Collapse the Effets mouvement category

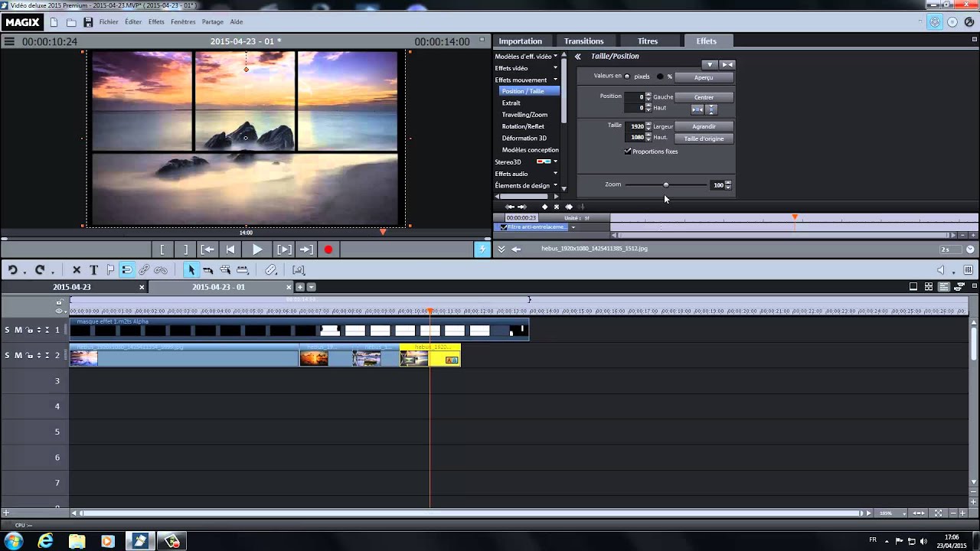tap(526, 80)
